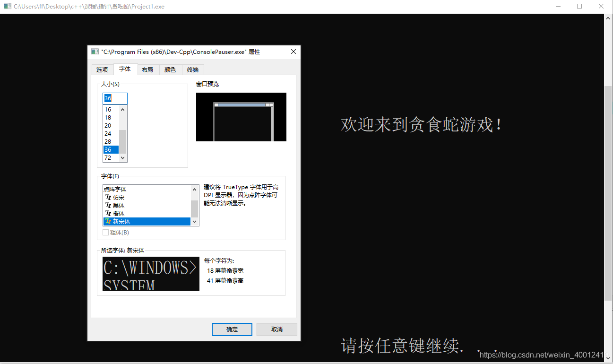Image resolution: width=613 pixels, height=364 pixels.
Task: Click the Project1.exe window title icon
Action: (x=7, y=6)
